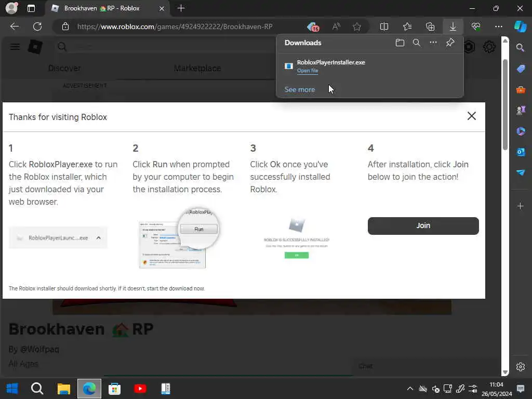Open Marketplace in Roblox navigation
Viewport: 532px width, 399px height.
tap(197, 68)
